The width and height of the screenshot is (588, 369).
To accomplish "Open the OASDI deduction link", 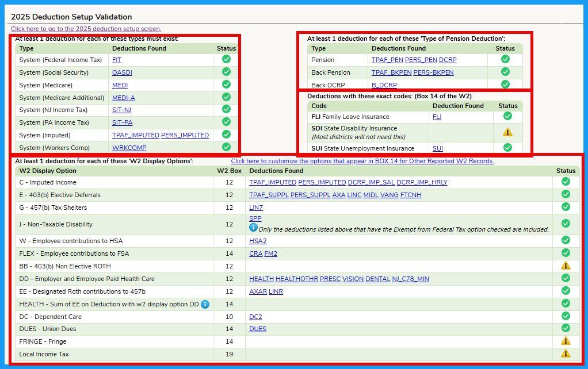I will coord(122,72).
